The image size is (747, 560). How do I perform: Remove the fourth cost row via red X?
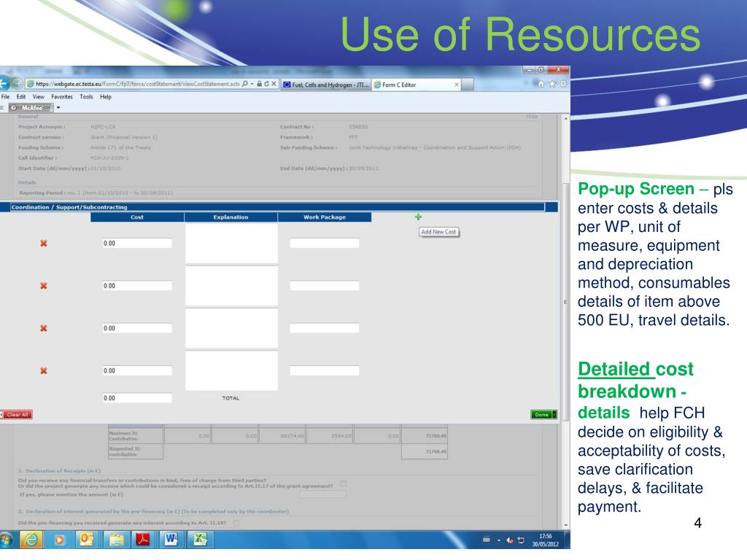click(44, 370)
